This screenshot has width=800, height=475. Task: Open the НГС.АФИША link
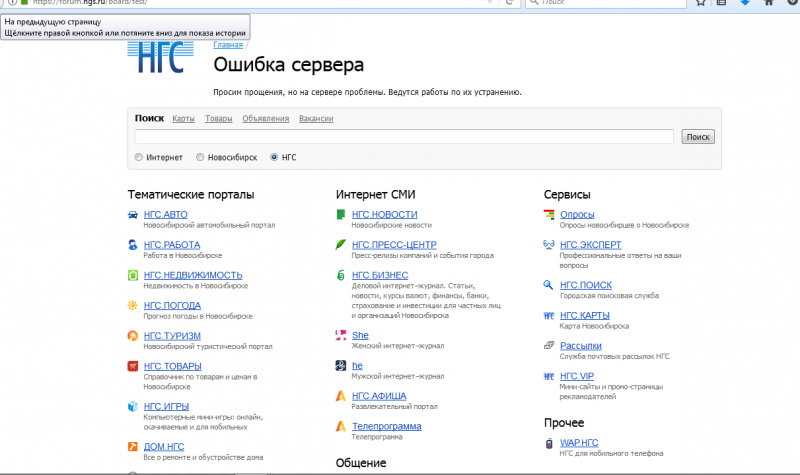click(x=379, y=396)
